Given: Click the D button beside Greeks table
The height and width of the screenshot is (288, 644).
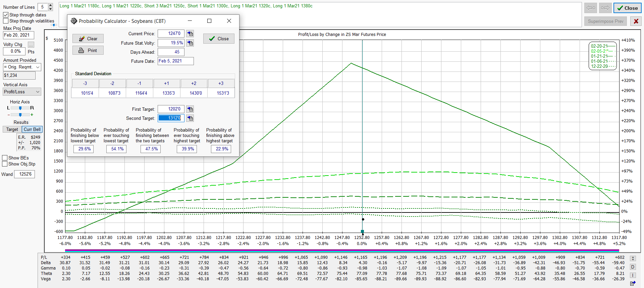Looking at the screenshot, I should click(633, 267).
